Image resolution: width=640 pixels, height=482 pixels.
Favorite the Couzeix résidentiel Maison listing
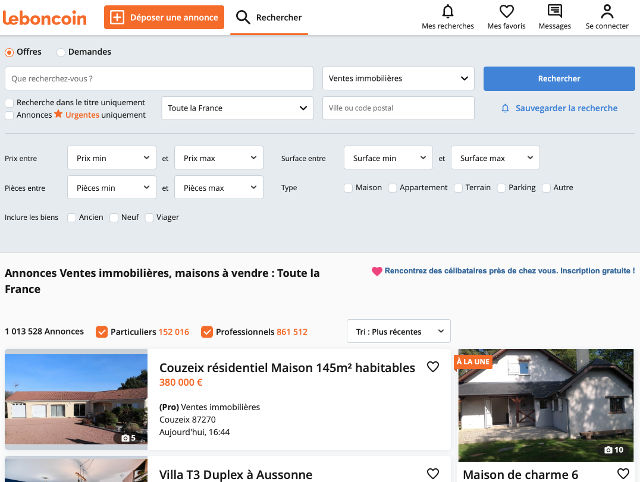coord(433,366)
